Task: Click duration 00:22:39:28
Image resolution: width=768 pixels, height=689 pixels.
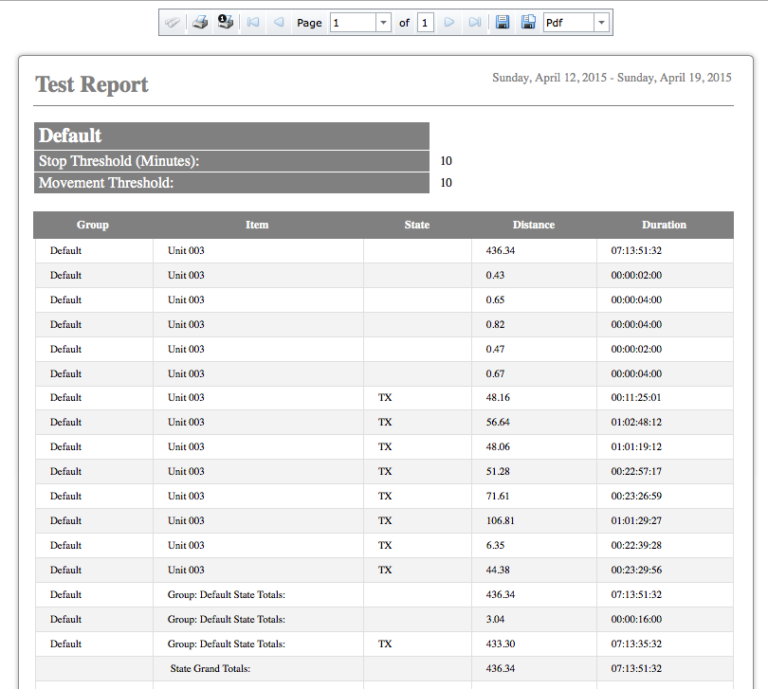Action: 636,545
